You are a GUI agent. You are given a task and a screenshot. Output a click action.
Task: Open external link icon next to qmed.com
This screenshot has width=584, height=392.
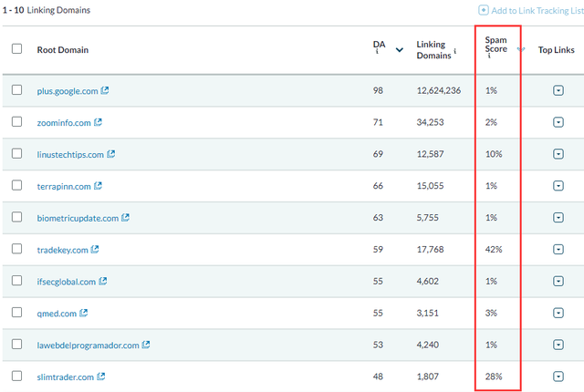click(84, 313)
